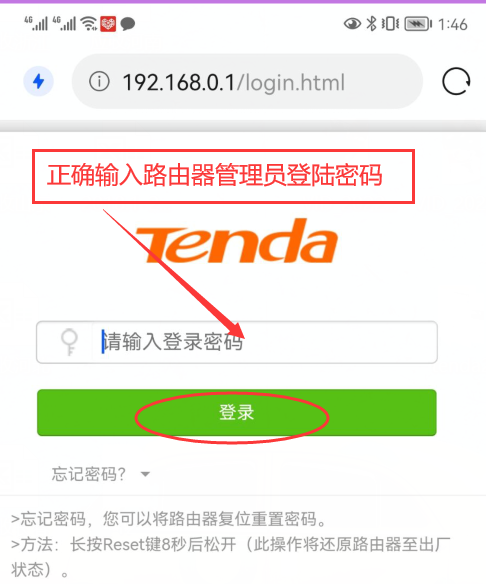Expand the 忘记密码? dropdown arrow

145,474
